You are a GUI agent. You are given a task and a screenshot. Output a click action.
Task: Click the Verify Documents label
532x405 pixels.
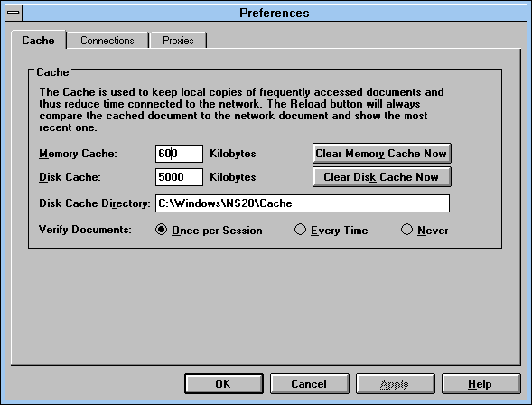85,230
